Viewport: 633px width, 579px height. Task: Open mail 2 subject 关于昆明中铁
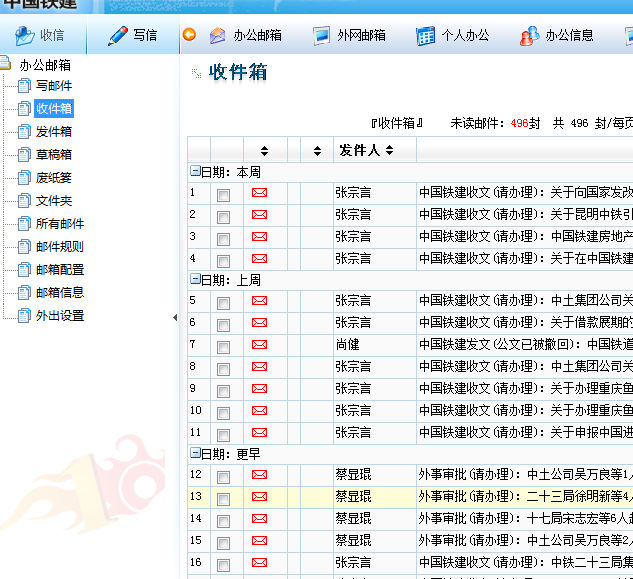pos(526,214)
